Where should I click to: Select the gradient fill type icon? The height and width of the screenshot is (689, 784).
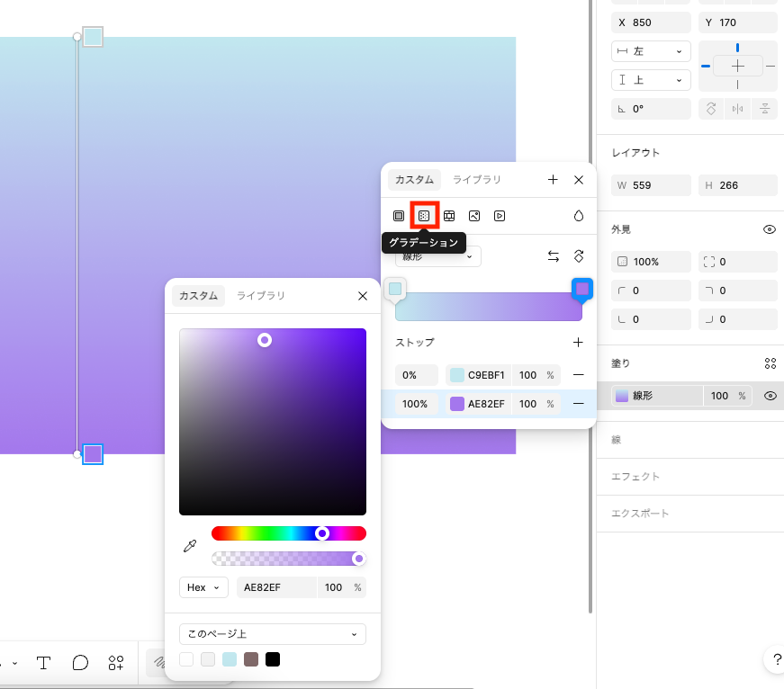coord(424,216)
